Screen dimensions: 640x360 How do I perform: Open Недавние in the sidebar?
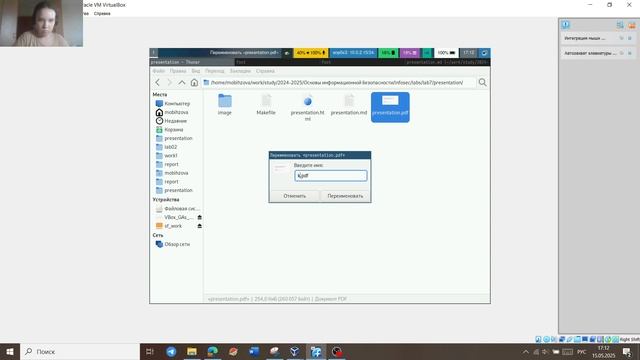[x=171, y=121]
